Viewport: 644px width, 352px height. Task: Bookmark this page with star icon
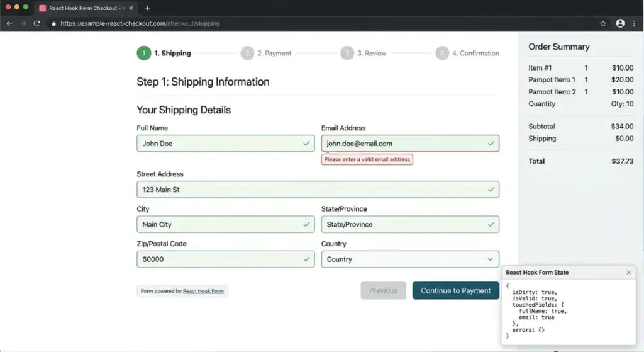[x=603, y=23]
